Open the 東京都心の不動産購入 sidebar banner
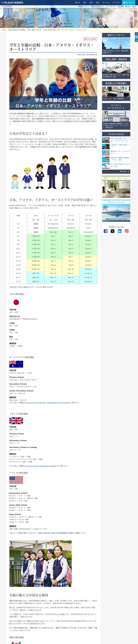 pyautogui.click(x=116, y=91)
